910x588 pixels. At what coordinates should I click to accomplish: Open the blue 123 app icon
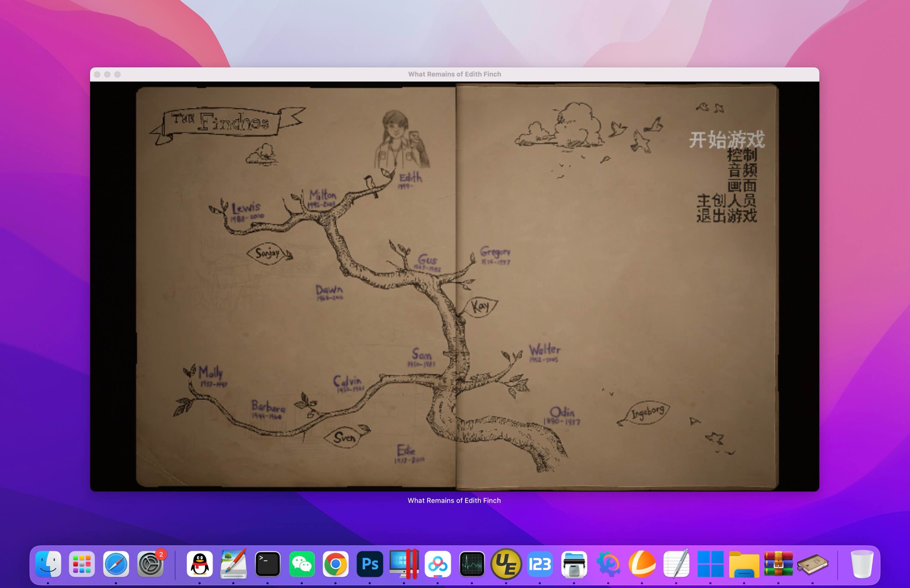[x=540, y=564]
